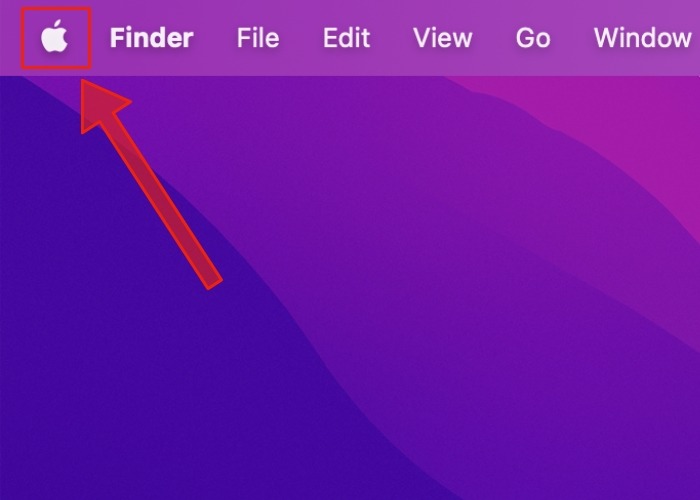This screenshot has height=500, width=700.
Task: Open the Finder application menu
Action: coord(151,38)
